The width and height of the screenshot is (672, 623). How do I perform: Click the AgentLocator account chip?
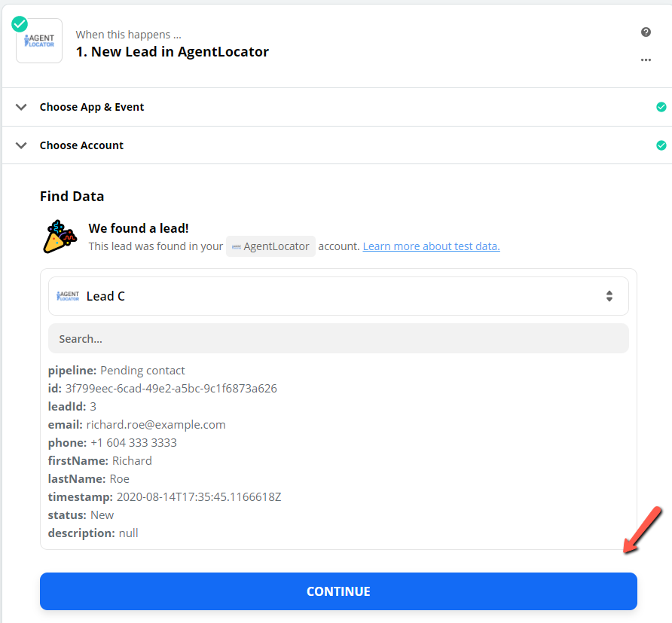coord(270,246)
